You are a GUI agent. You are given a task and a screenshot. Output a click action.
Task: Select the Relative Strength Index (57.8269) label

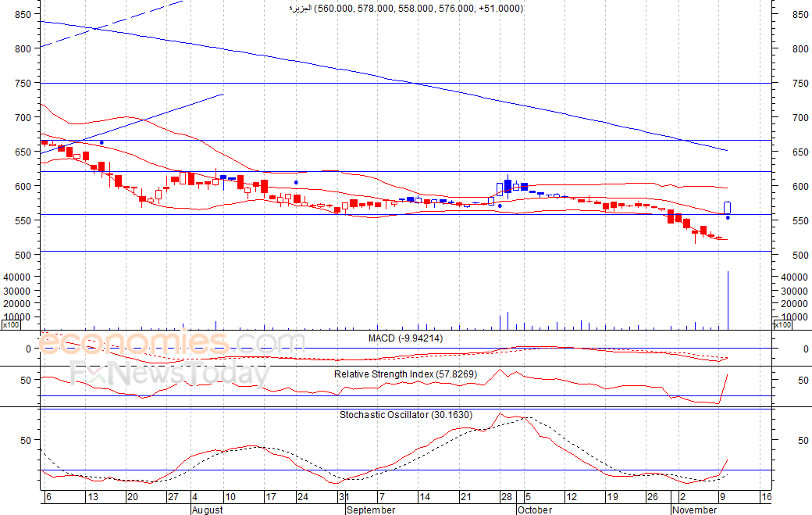pos(405,374)
